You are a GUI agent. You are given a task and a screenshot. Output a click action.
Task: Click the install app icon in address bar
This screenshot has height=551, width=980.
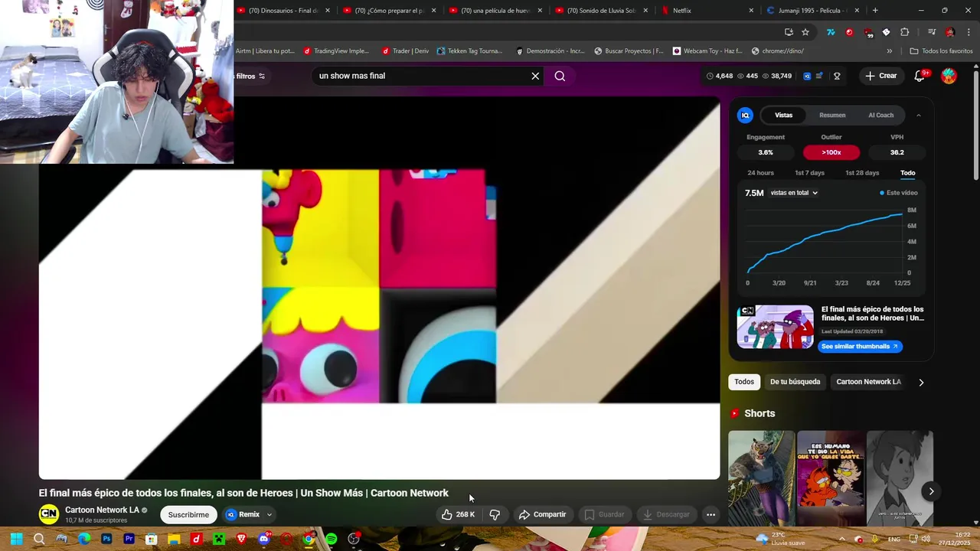point(789,32)
